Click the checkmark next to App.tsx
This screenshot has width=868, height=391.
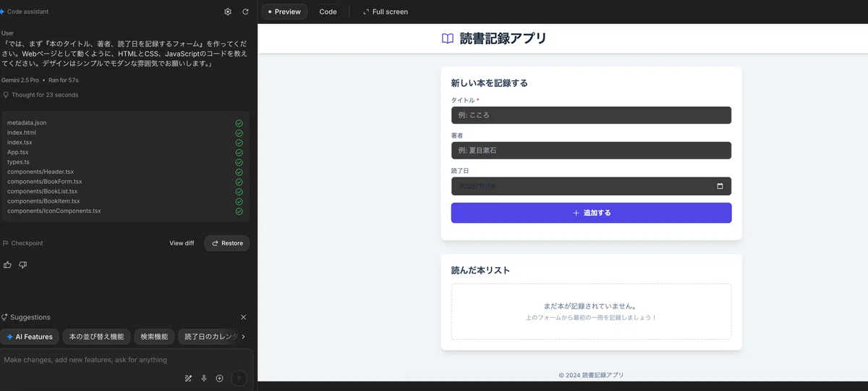coord(239,152)
